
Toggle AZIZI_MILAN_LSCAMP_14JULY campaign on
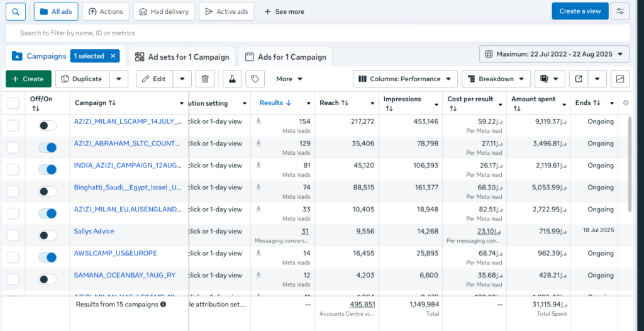coord(47,125)
